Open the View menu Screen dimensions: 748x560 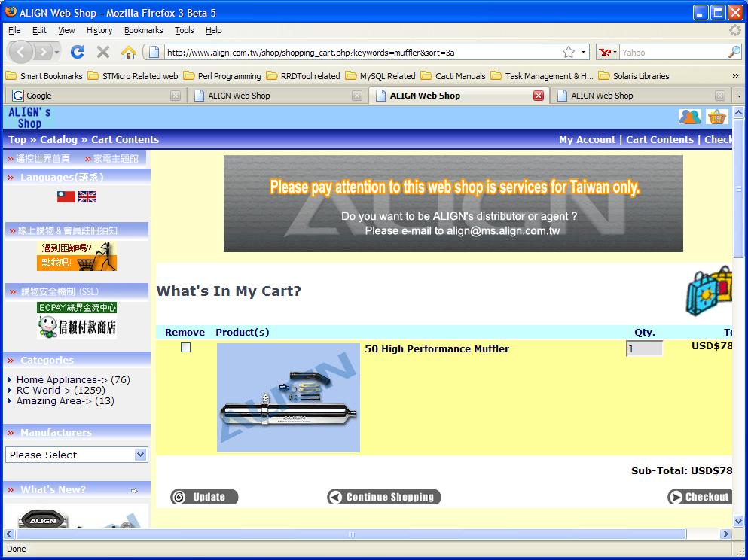(x=66, y=30)
